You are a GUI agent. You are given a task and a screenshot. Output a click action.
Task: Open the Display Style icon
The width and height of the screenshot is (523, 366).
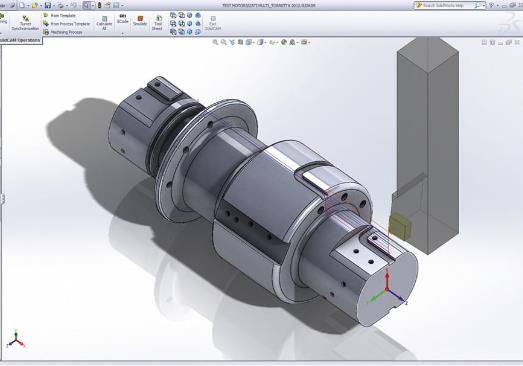[260, 42]
